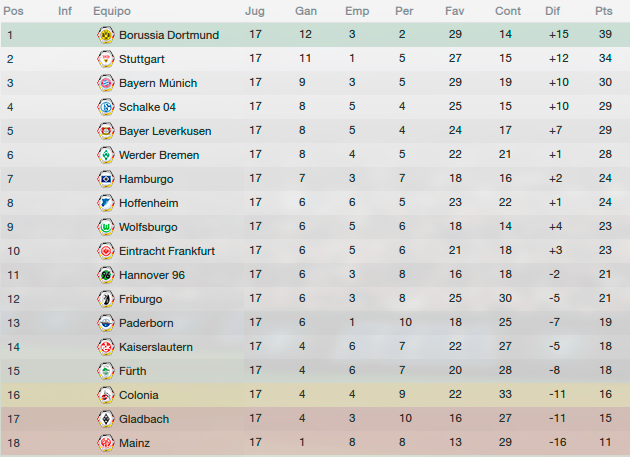Click the Hamburgo crest icon
630x457 pixels.
[x=106, y=179]
